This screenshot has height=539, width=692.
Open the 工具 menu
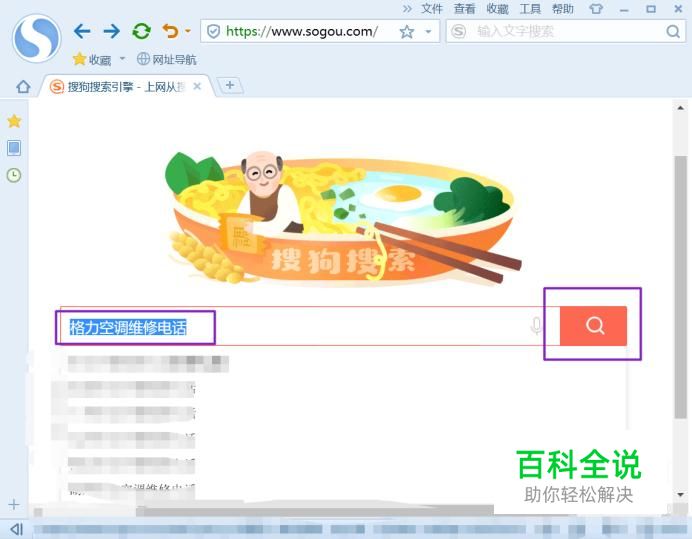tap(530, 9)
